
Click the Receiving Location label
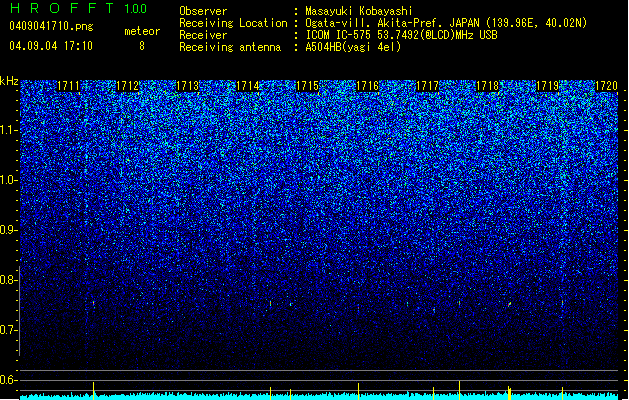click(233, 23)
